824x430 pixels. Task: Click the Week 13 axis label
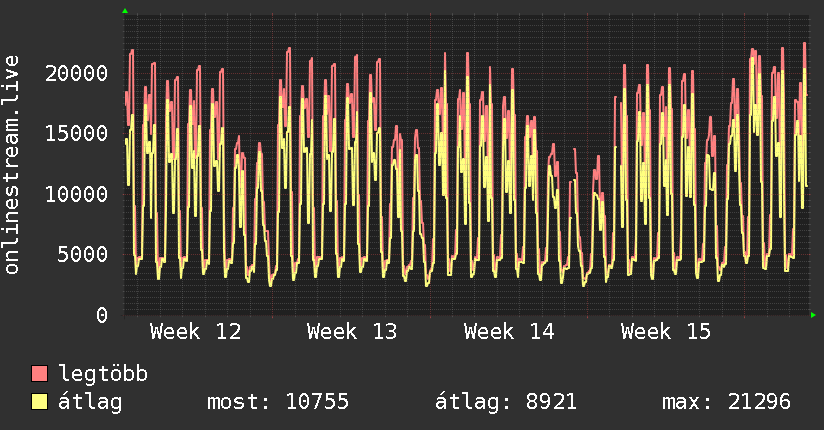tap(352, 332)
